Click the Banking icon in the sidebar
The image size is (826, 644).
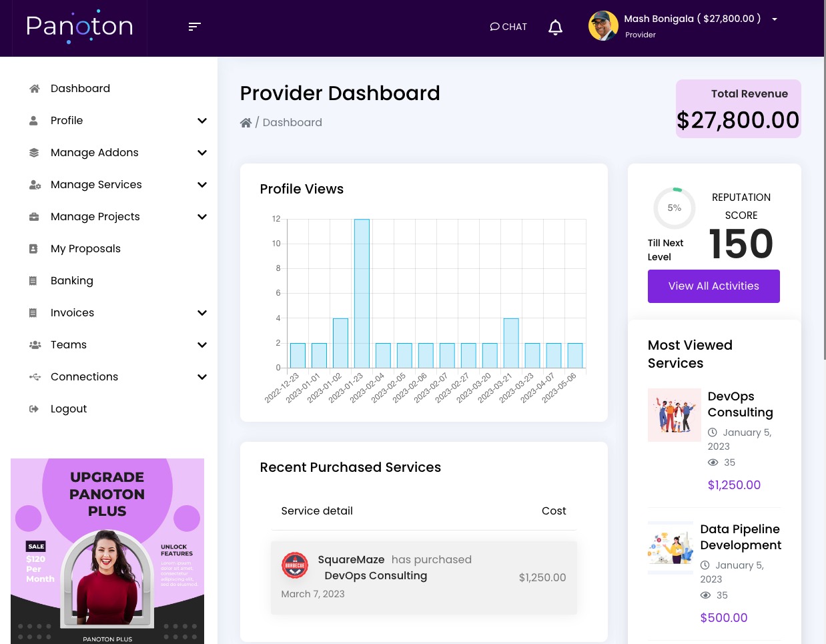33,281
